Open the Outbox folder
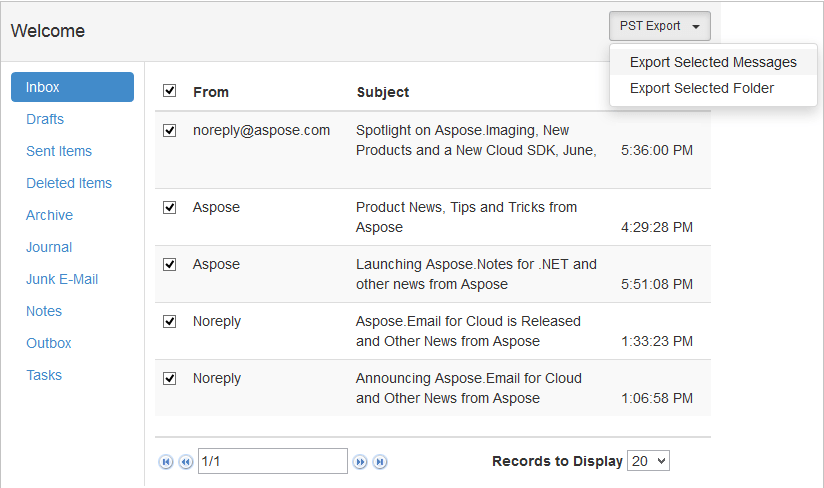This screenshot has width=824, height=488. 49,344
